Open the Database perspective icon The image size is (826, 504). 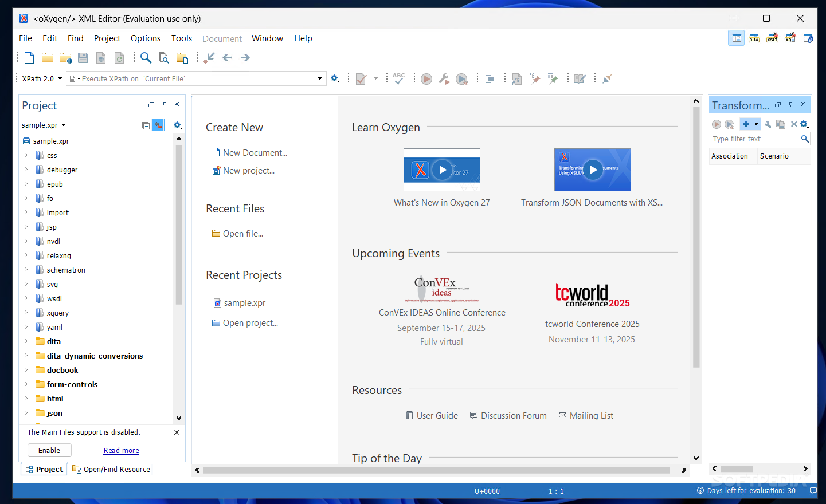(808, 38)
